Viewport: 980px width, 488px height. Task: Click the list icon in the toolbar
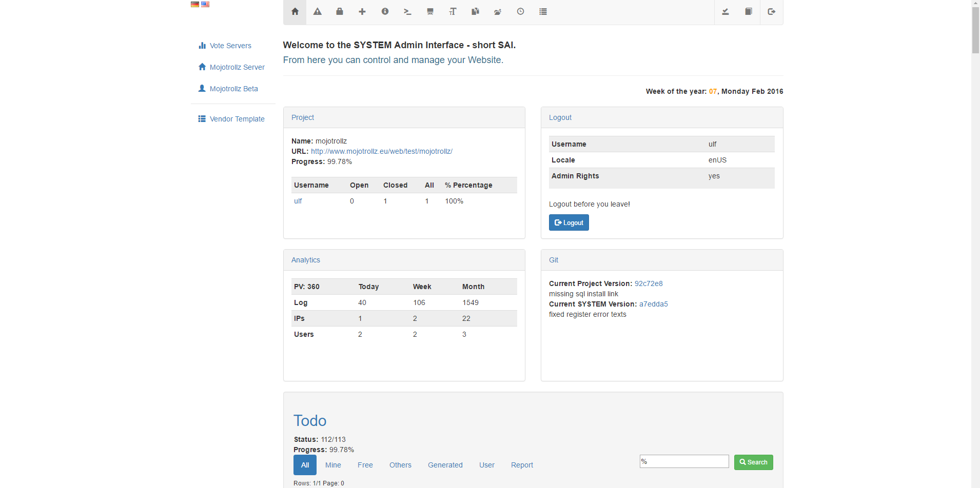543,12
